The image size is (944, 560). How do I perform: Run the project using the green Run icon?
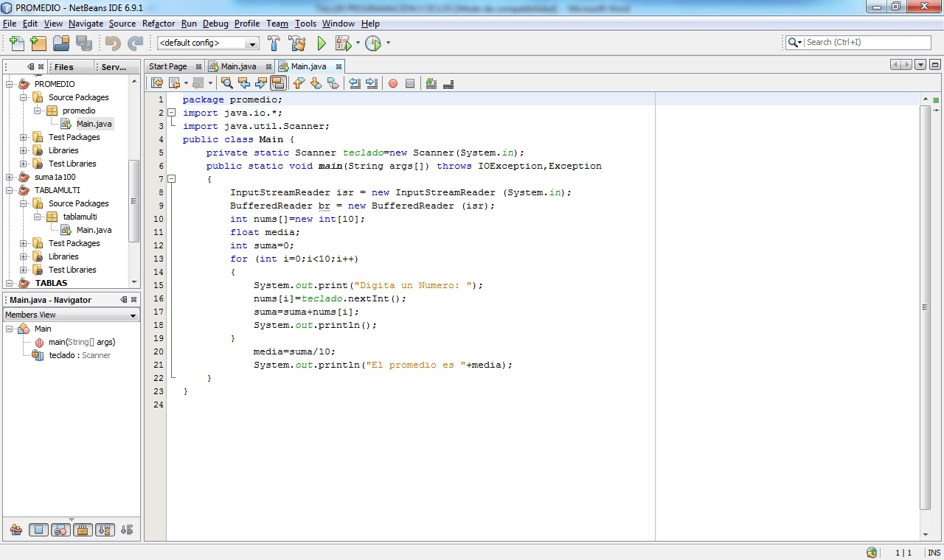(322, 43)
